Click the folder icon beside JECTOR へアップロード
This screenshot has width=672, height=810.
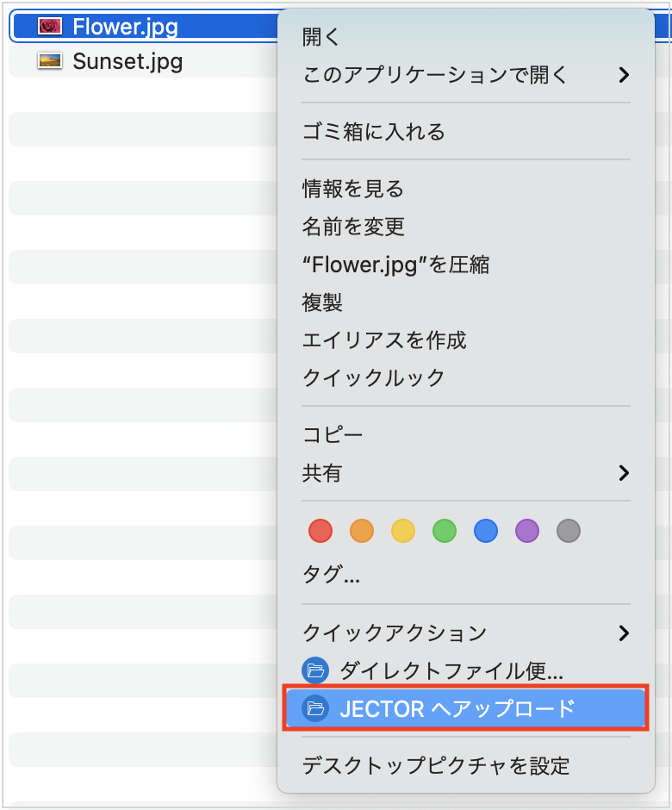coord(316,708)
